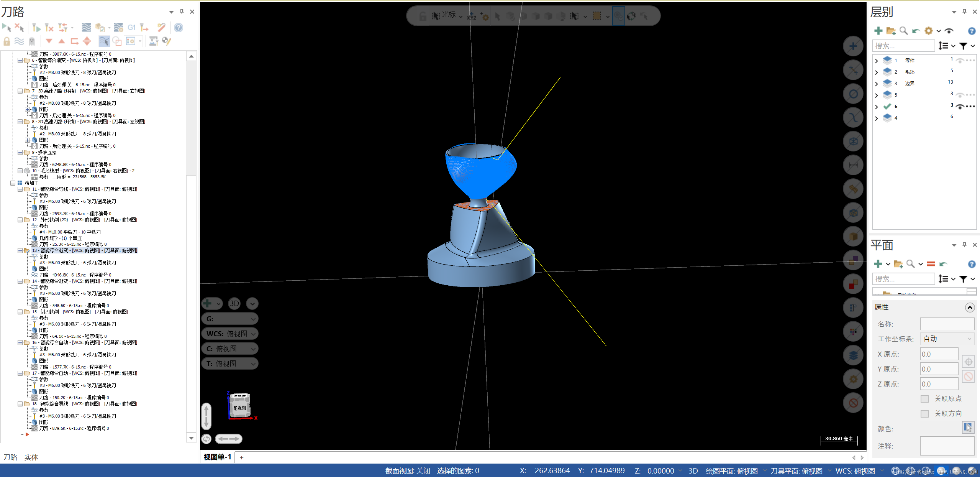The width and height of the screenshot is (980, 477).
Task: Move insert arrow down with red triangle
Action: pos(49,41)
